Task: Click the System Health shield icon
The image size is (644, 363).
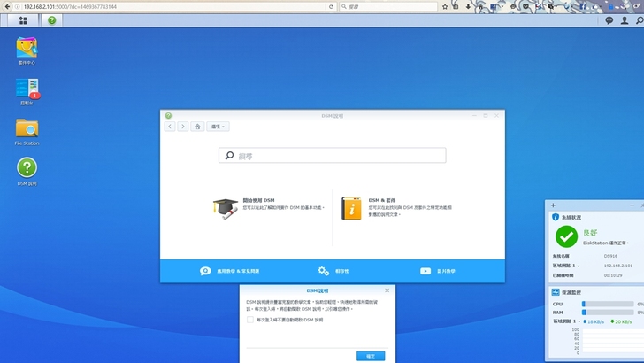Action: [556, 217]
